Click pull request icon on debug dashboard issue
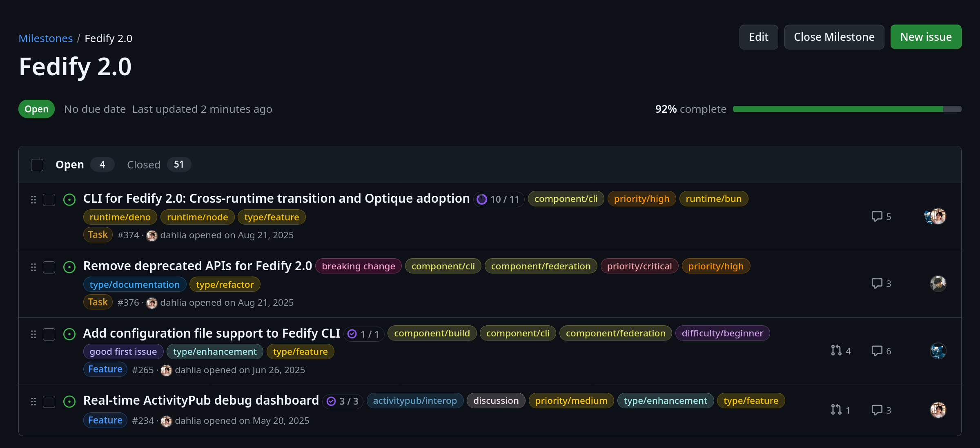Screen dimensions: 980x448 pyautogui.click(x=836, y=410)
